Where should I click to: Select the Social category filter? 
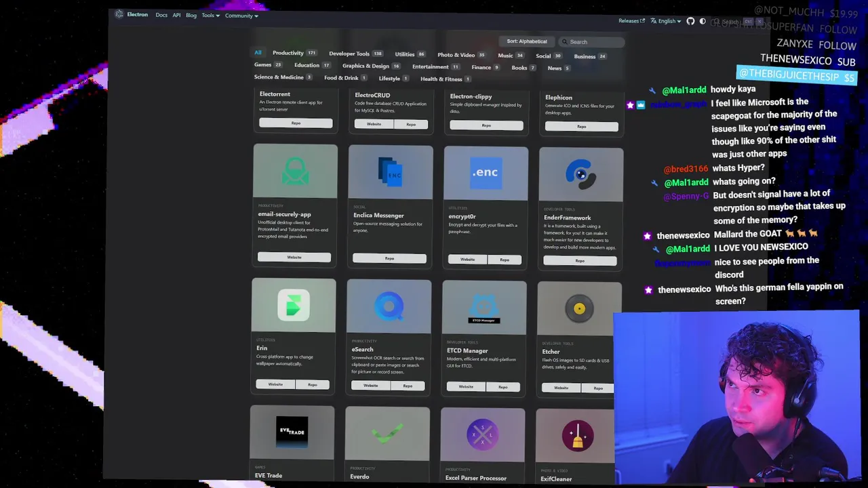[549, 56]
